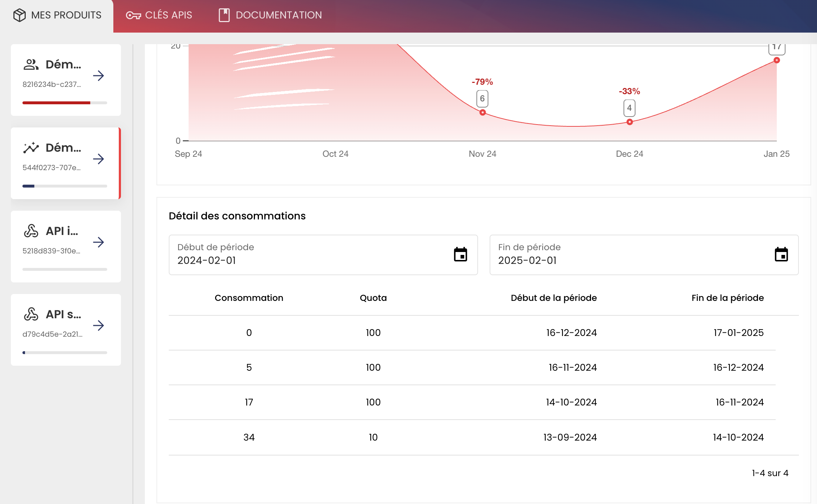Click the book icon beside DOCUMENTATION
Image resolution: width=817 pixels, height=504 pixels.
224,15
